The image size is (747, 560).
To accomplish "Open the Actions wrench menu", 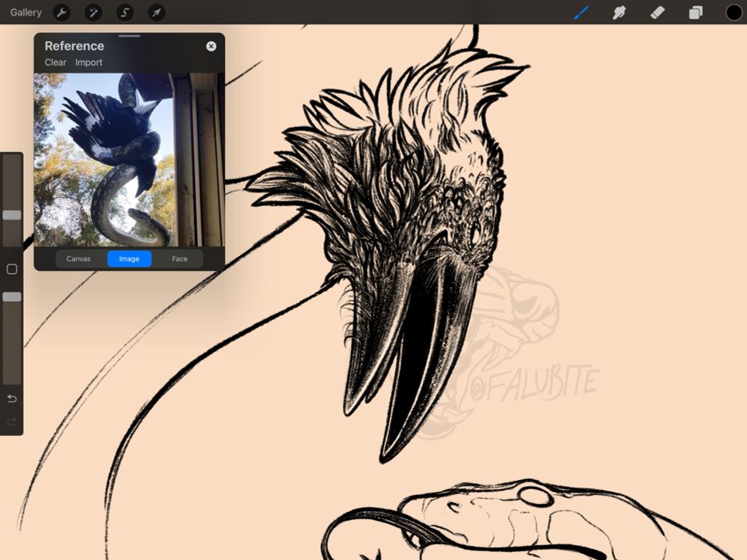I will 61,13.
